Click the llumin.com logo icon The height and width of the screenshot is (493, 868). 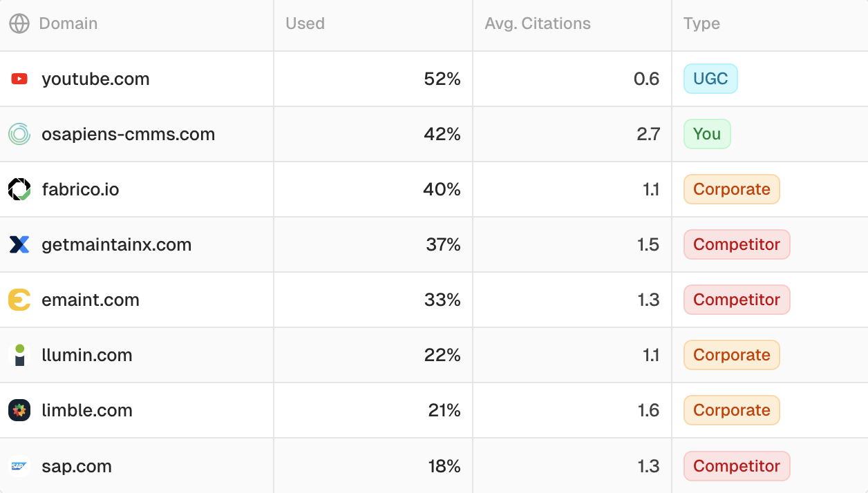click(19, 355)
